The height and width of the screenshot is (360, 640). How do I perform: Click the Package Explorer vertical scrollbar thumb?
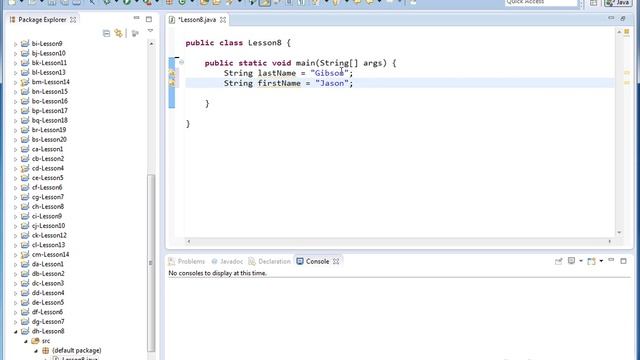pos(151,262)
